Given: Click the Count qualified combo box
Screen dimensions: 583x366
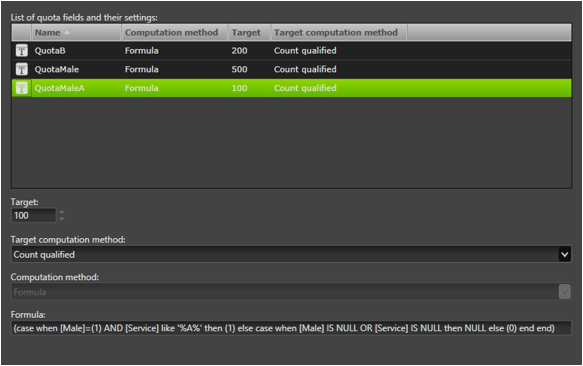Looking at the screenshot, I should click(291, 255).
